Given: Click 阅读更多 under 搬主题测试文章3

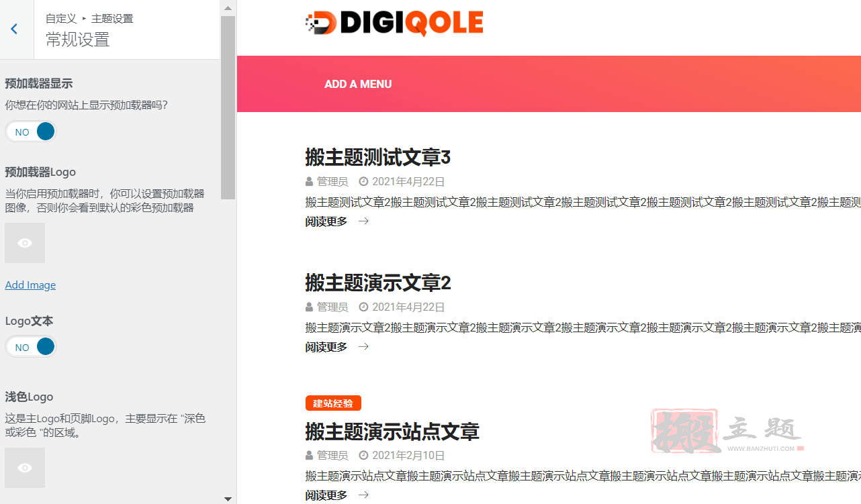Looking at the screenshot, I should click(x=326, y=221).
